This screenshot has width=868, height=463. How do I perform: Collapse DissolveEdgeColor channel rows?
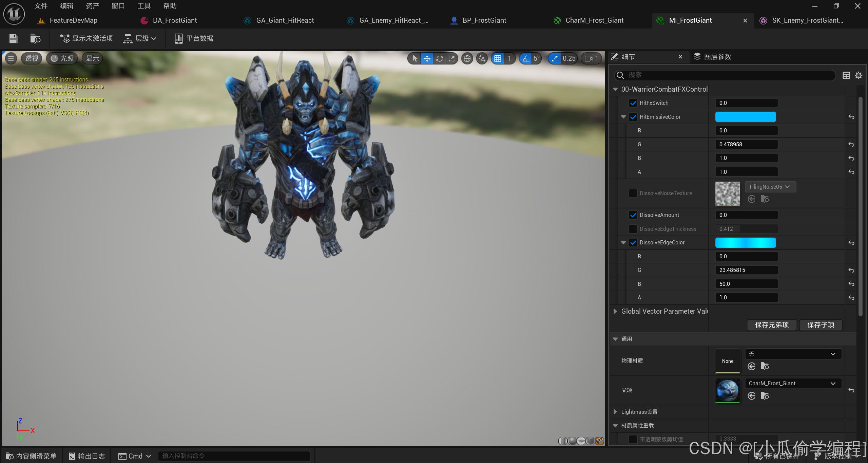(x=623, y=242)
